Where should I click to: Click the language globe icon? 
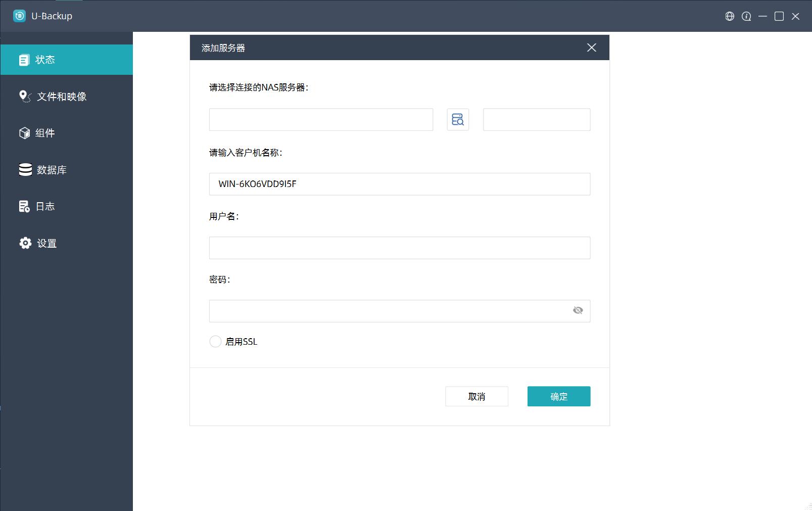click(x=730, y=16)
